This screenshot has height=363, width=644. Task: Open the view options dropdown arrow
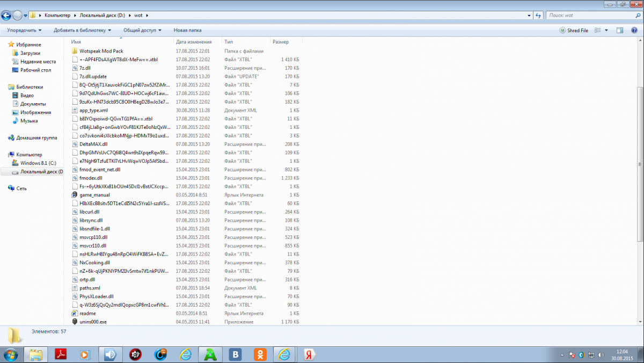point(606,31)
